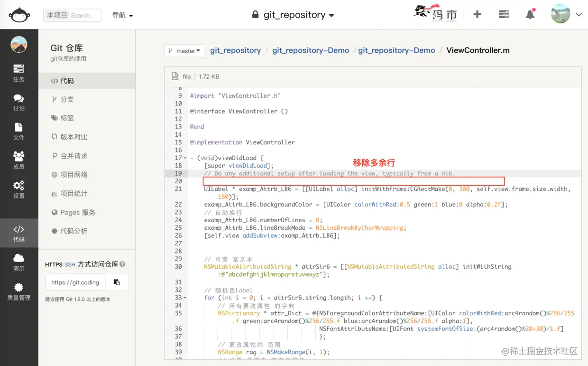Click the search input field in top bar
The height and width of the screenshot is (366, 588).
[x=84, y=15]
